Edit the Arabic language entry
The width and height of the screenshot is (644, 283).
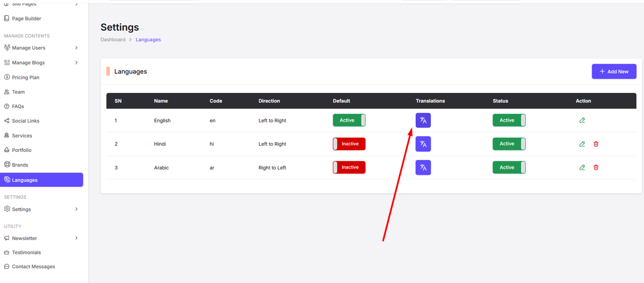pos(582,167)
